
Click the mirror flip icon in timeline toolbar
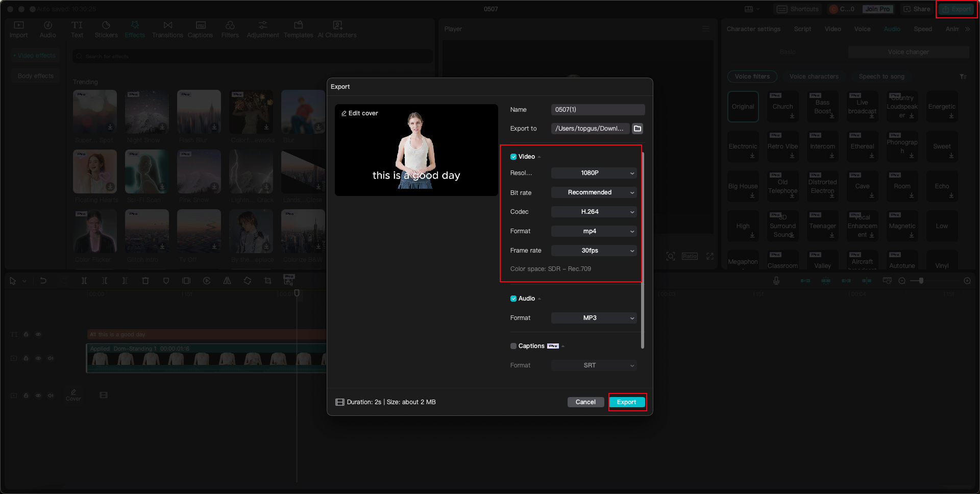pos(227,281)
